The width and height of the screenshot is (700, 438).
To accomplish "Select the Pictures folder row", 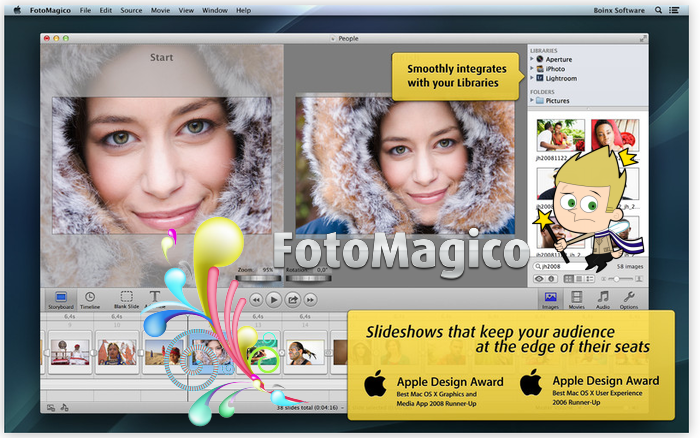I will [588, 100].
